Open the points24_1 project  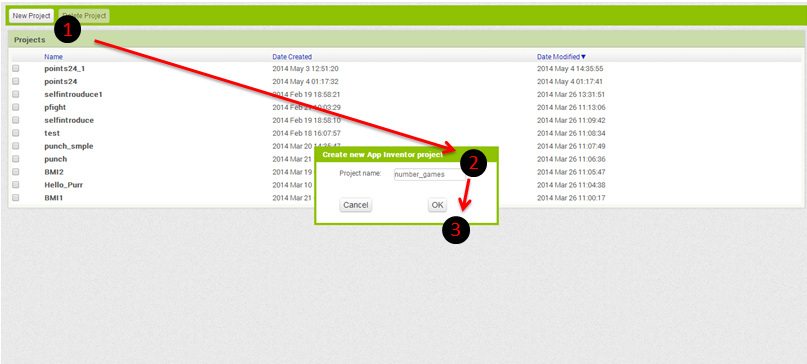64,68
